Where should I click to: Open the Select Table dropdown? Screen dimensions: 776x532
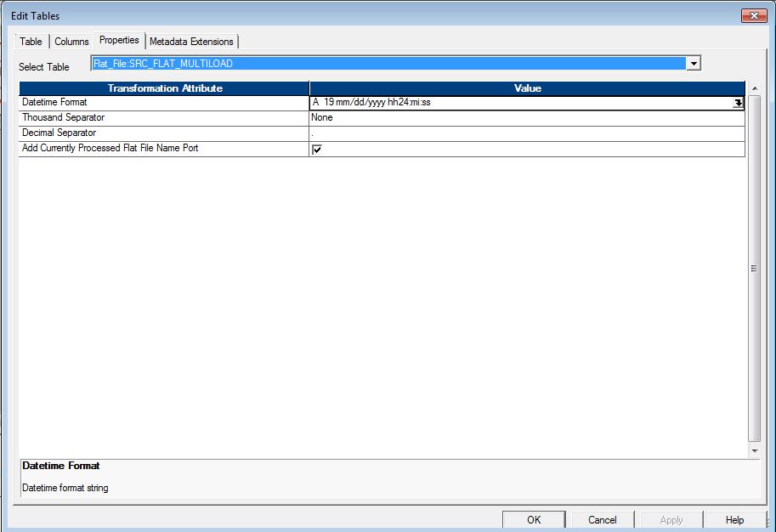coord(694,63)
